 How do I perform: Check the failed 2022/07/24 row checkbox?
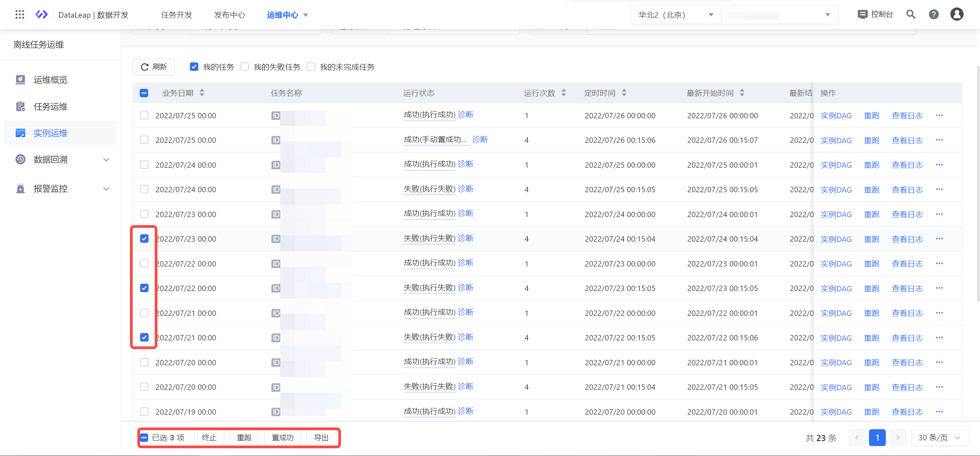[144, 189]
